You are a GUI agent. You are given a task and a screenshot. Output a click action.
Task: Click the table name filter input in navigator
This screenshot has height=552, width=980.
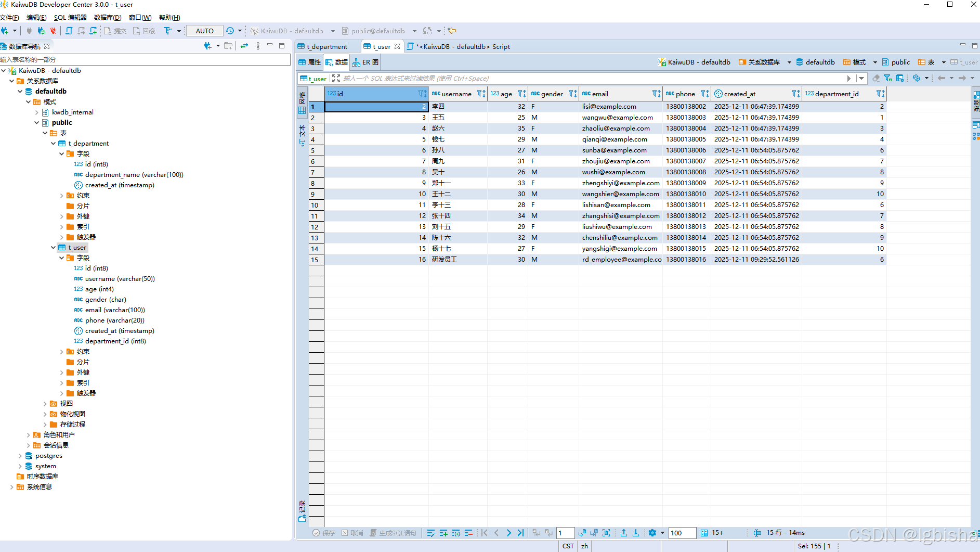(x=145, y=59)
